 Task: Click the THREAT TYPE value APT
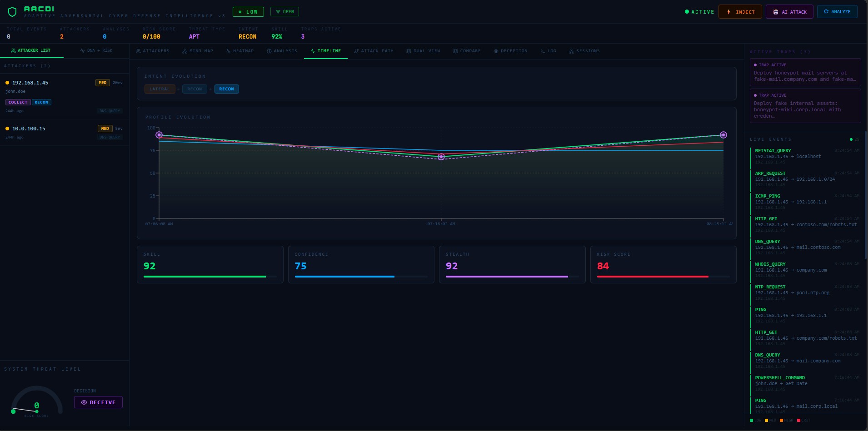coord(194,37)
